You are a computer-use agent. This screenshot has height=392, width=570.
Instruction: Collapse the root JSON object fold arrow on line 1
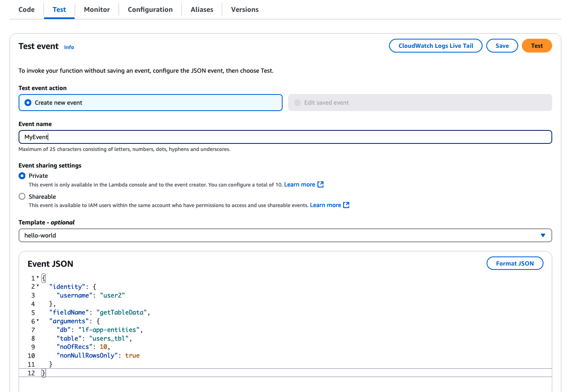tap(38, 278)
